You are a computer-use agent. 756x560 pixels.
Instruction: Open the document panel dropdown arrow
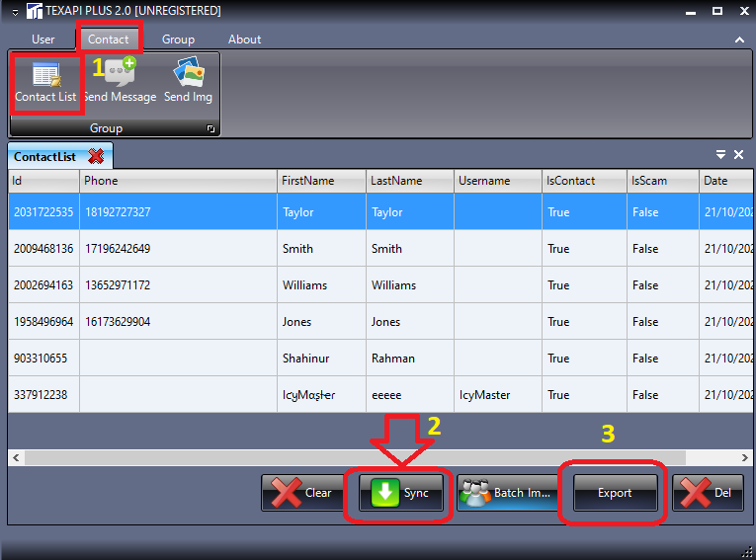pyautogui.click(x=721, y=155)
